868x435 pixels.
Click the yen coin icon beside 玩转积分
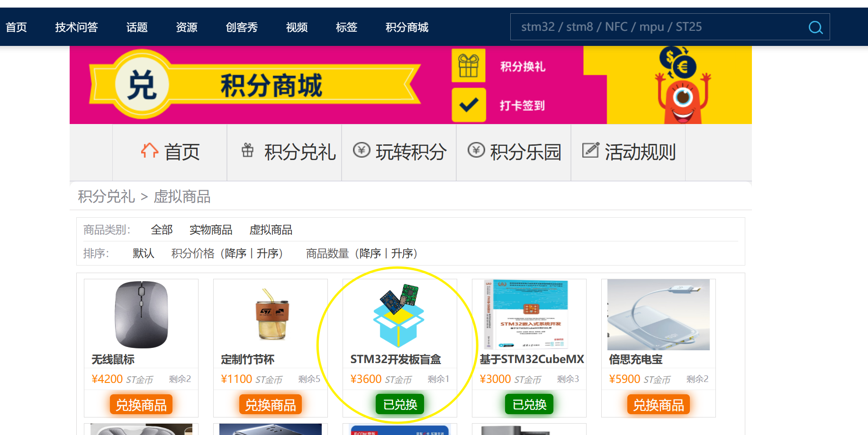(x=362, y=151)
